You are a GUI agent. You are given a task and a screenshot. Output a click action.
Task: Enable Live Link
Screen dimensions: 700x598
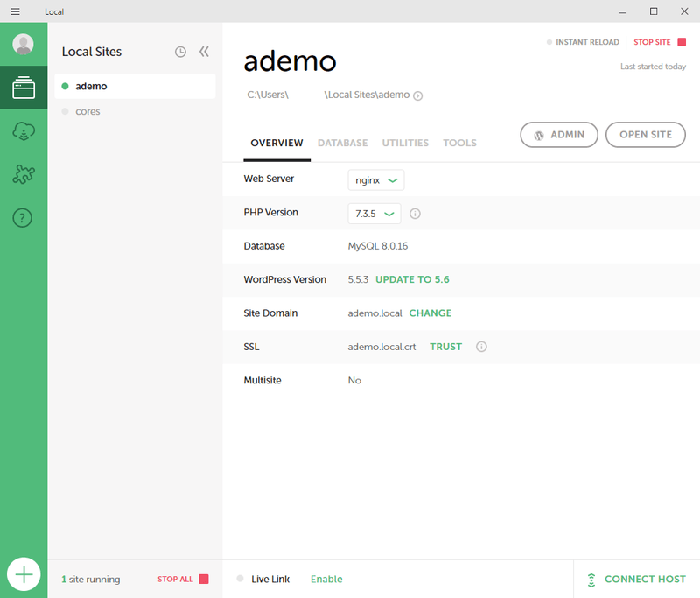326,580
